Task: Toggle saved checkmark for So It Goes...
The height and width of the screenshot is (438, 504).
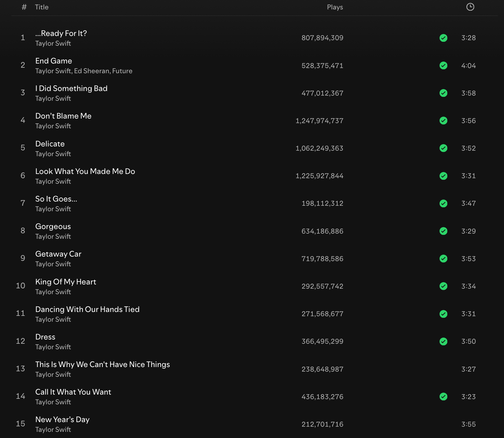Action: coord(443,203)
